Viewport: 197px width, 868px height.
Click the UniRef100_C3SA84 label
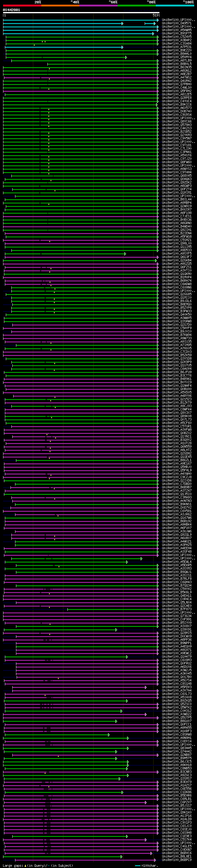[x=177, y=43]
